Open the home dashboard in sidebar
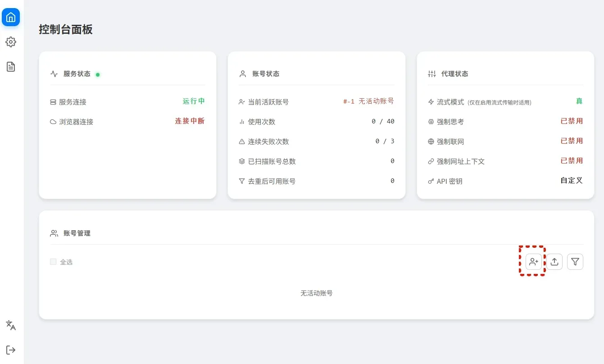The width and height of the screenshot is (604, 364). coord(11,17)
